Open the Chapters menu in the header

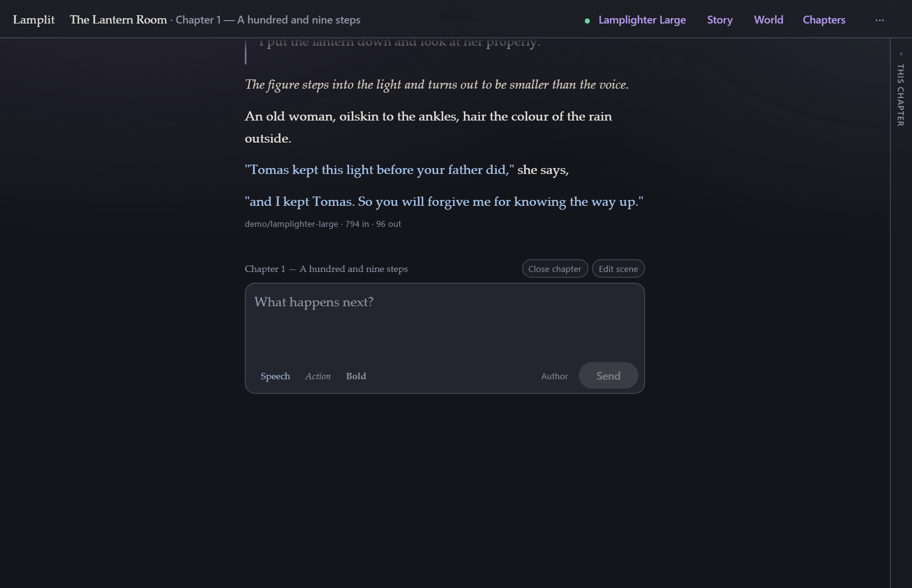(824, 20)
